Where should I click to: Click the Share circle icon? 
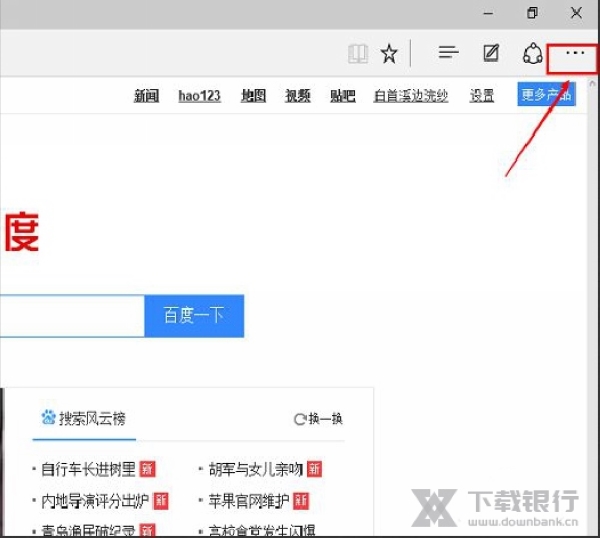pos(533,54)
